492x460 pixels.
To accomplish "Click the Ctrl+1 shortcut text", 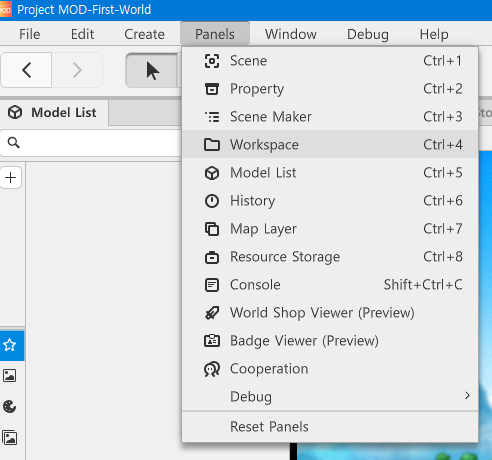I will tap(443, 61).
